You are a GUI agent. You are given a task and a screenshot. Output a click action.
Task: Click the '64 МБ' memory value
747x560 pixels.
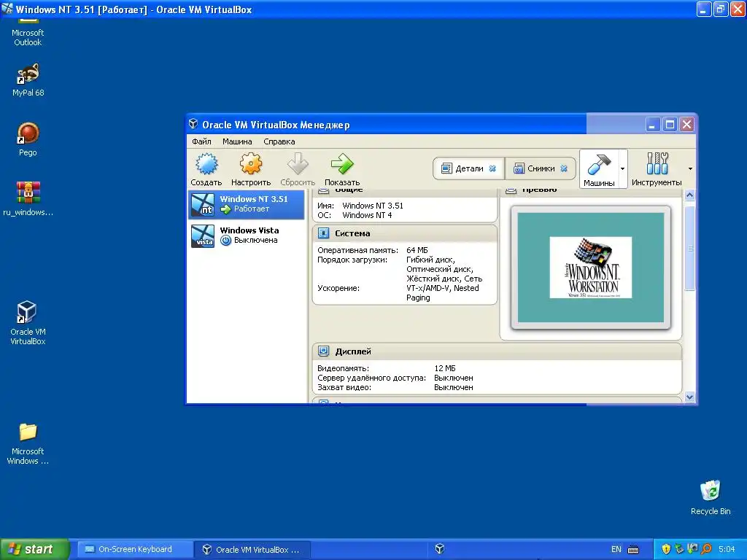coord(417,250)
